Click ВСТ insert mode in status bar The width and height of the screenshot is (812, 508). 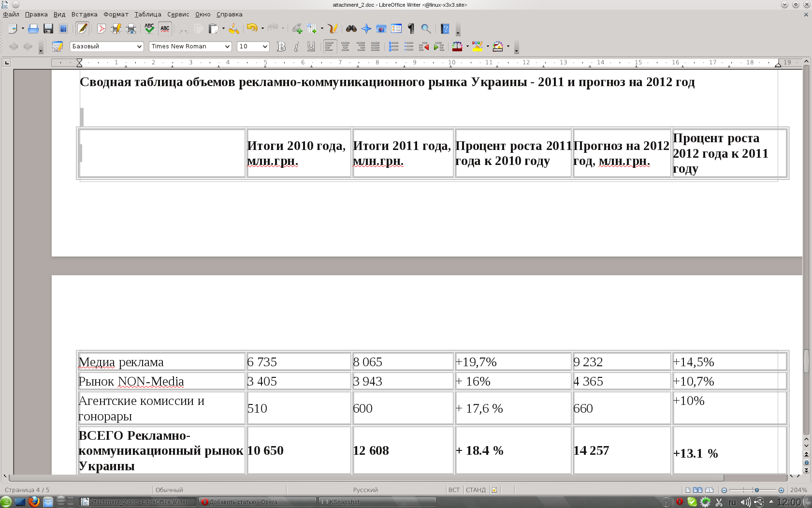point(454,490)
